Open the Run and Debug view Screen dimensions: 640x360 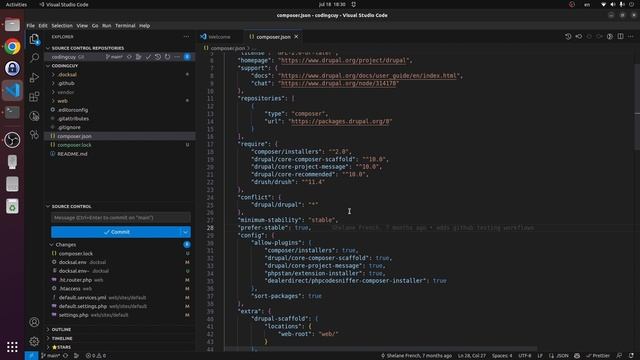[34, 77]
